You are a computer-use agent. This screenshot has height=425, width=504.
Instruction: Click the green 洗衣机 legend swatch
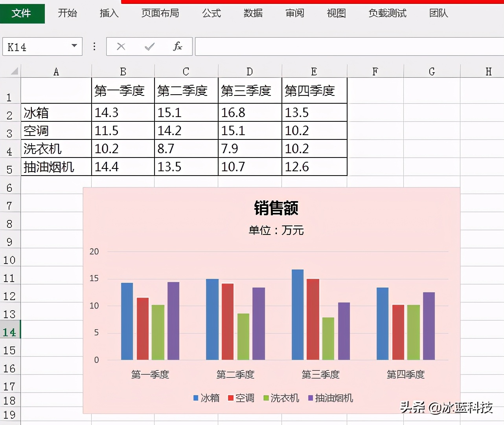(266, 398)
